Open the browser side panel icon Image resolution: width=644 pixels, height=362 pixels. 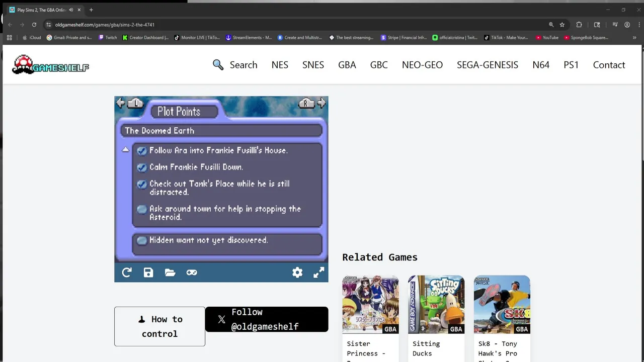[x=597, y=25]
